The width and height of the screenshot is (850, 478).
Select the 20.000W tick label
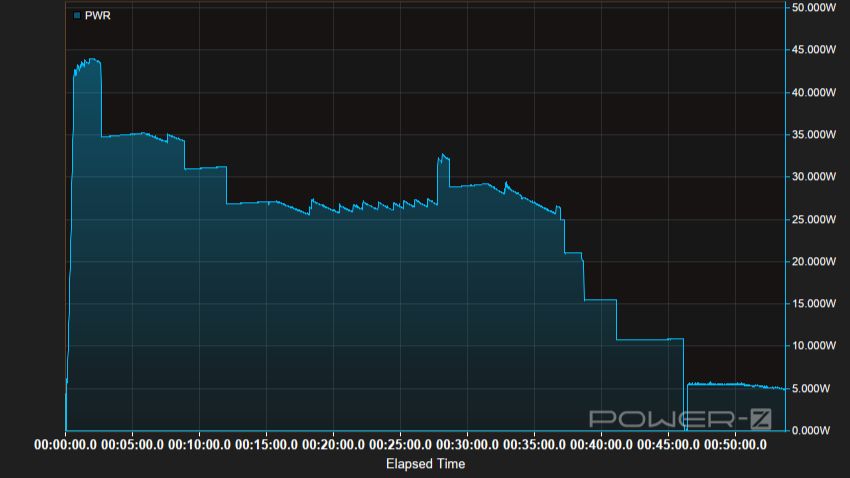click(x=813, y=262)
